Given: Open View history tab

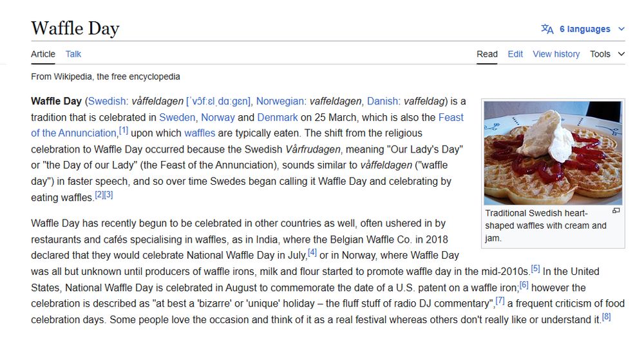Looking at the screenshot, I should (556, 54).
